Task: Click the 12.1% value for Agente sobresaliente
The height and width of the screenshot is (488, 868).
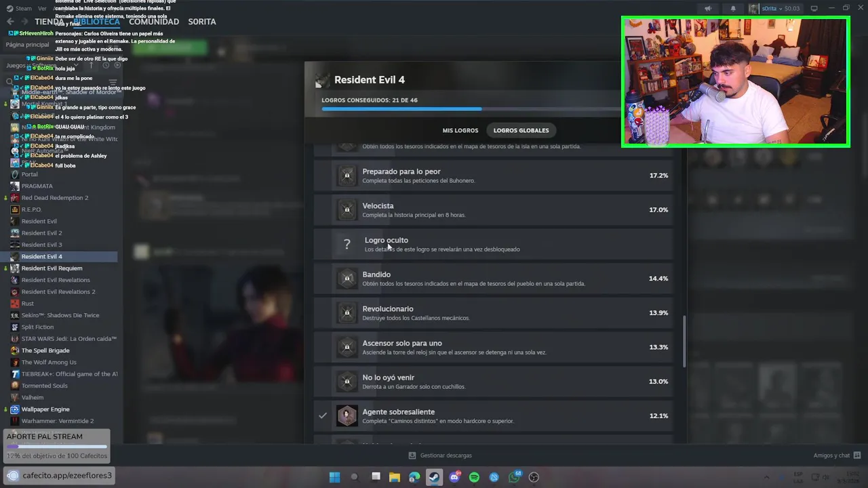Action: coord(658,415)
